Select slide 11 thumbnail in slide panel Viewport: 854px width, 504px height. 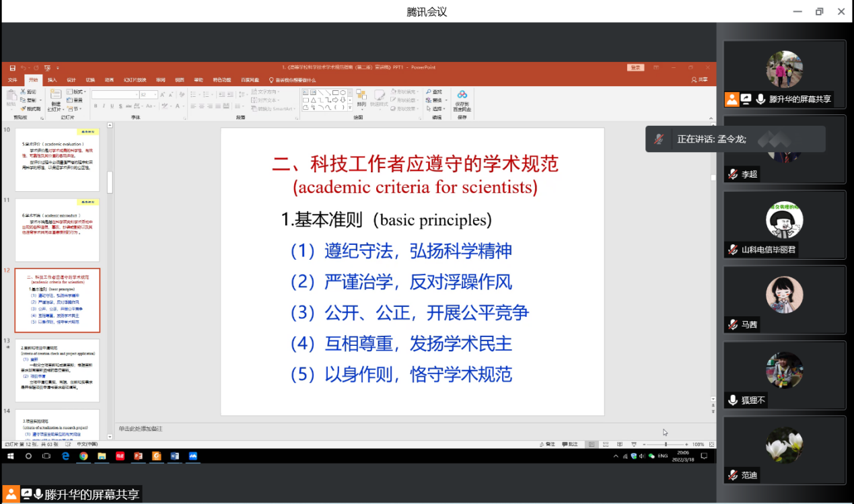(x=57, y=229)
